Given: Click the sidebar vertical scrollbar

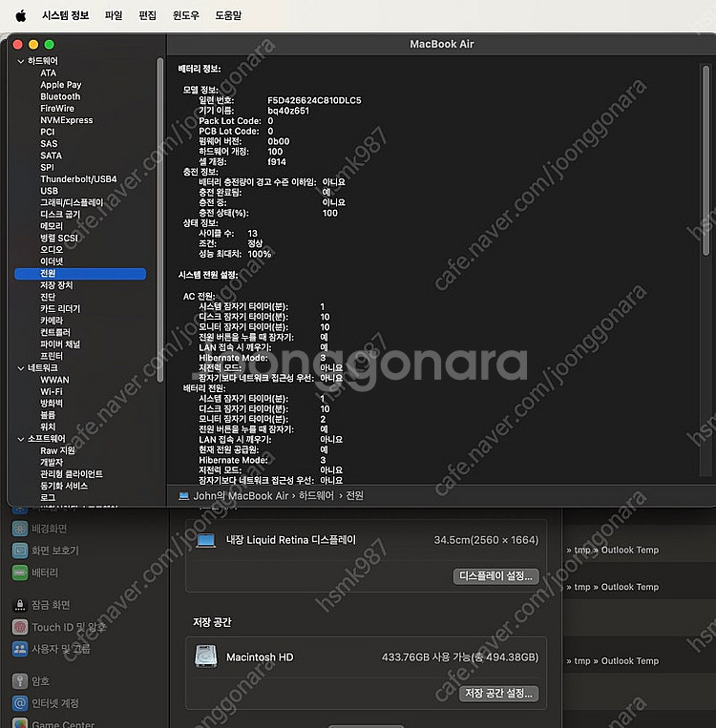Looking at the screenshot, I should click(x=160, y=219).
